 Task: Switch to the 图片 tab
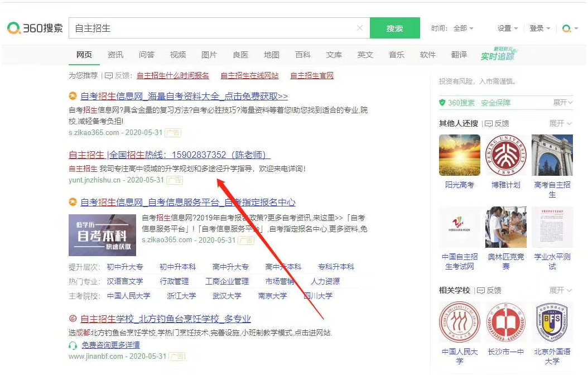[209, 55]
